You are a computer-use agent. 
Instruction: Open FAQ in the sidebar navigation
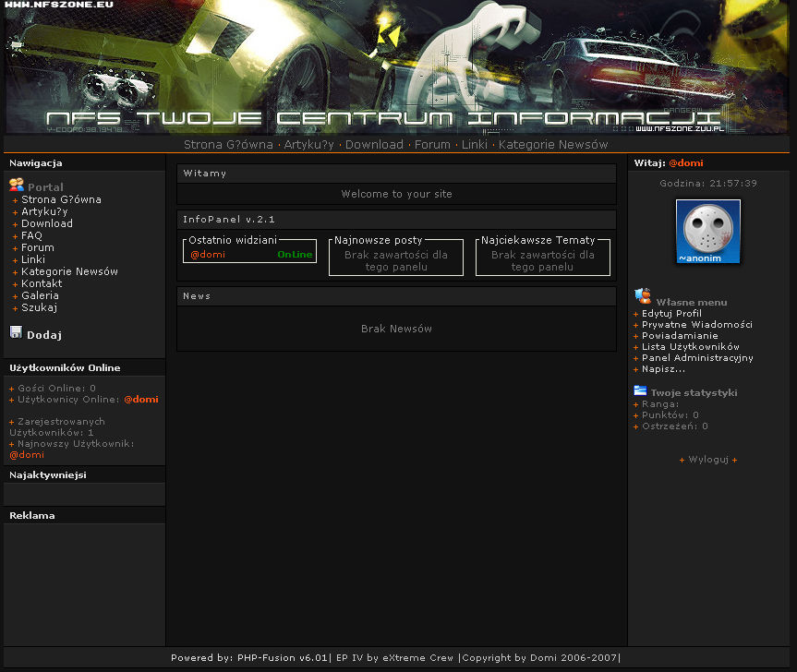pos(31,235)
